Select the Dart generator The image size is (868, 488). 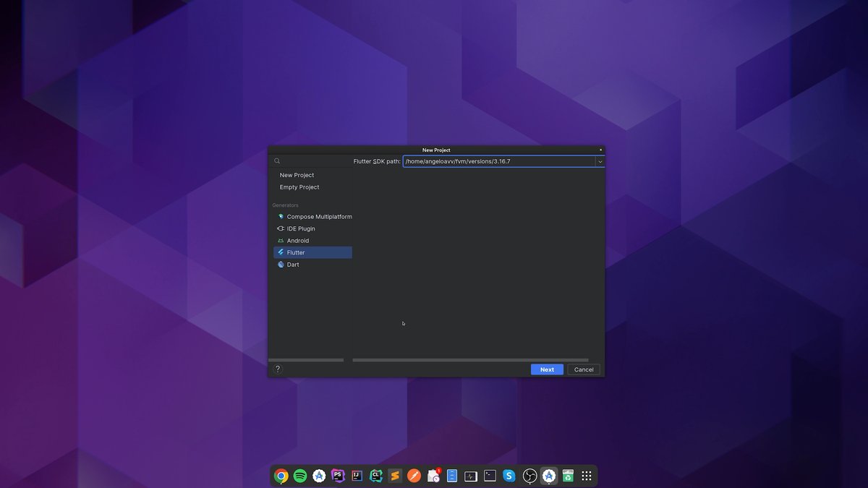pos(292,265)
